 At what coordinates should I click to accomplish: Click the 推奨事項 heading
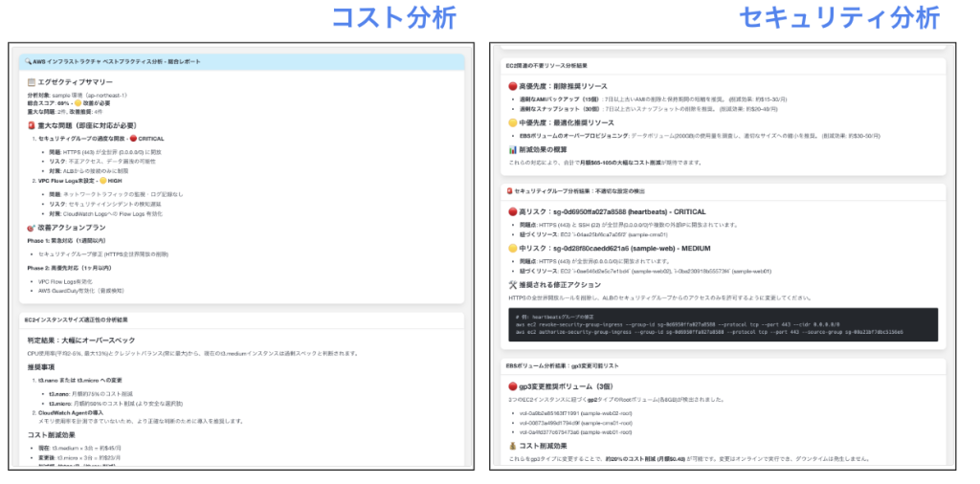pyautogui.click(x=41, y=366)
